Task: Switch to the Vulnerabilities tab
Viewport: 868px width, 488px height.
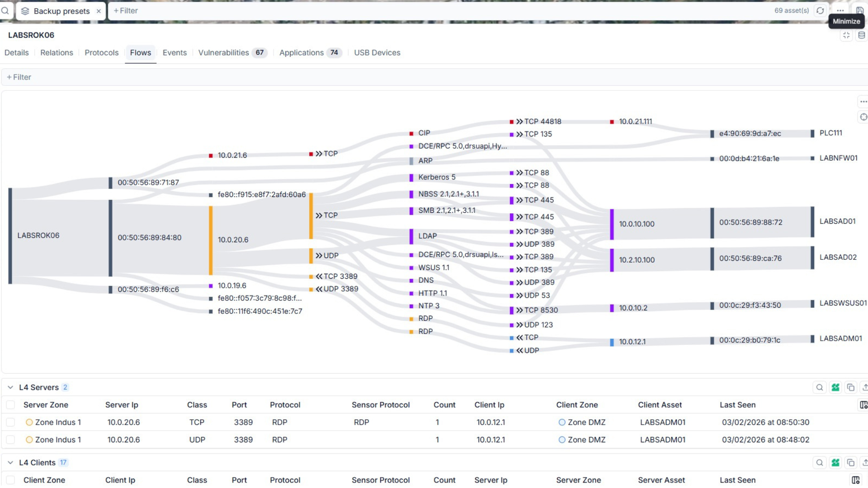Action: pyautogui.click(x=224, y=52)
